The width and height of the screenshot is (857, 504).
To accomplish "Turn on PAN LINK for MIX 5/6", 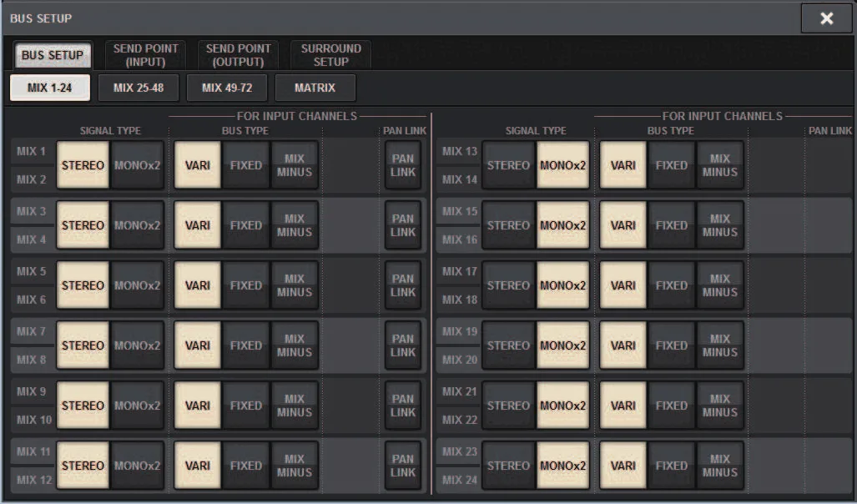I will pyautogui.click(x=403, y=285).
